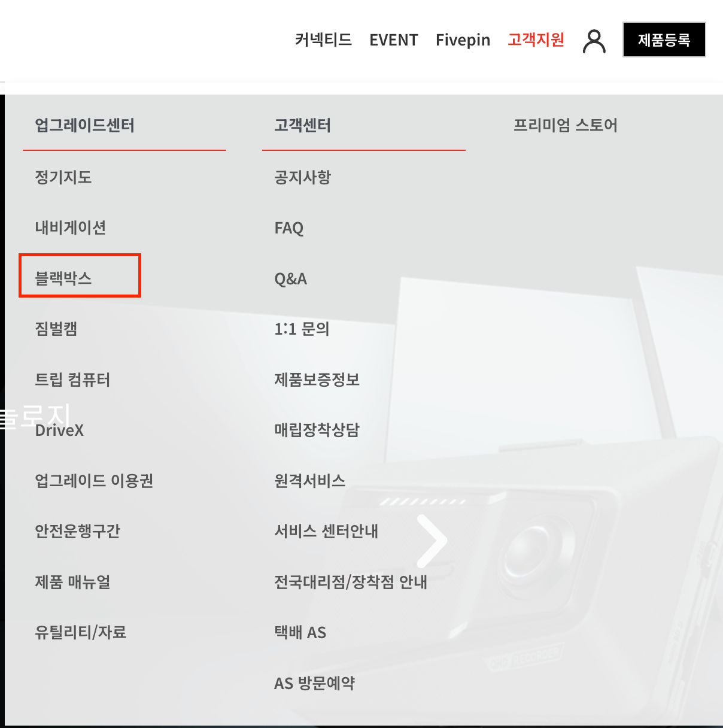Open the 커넥티드 menu item

[324, 40]
